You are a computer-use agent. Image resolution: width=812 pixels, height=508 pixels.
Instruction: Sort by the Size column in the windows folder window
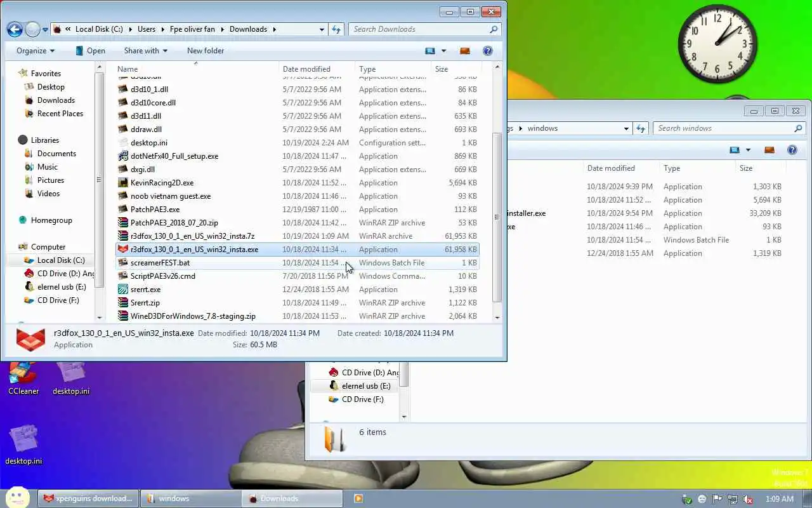[x=761, y=168]
